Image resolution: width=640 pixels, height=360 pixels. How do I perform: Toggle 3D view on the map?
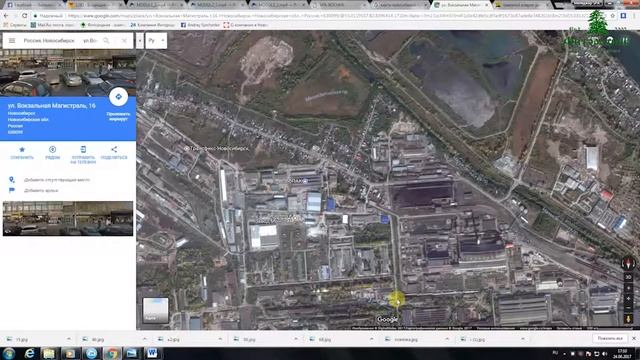click(x=629, y=277)
